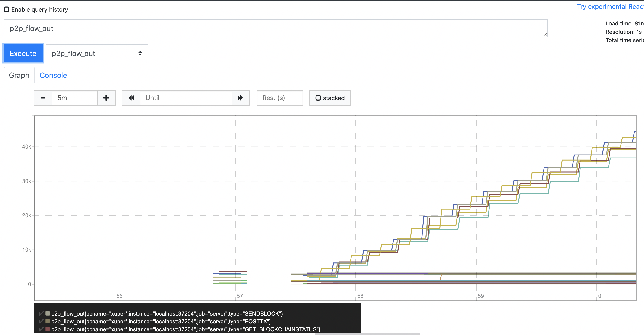Click the 58 x-axis tick label
Image resolution: width=644 pixels, height=335 pixels.
pyautogui.click(x=360, y=296)
